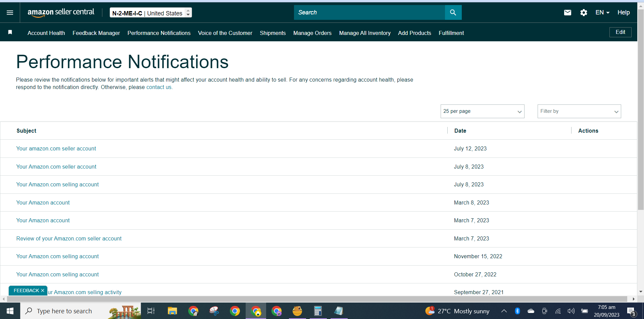Open Snipping Tool in the taskbar
The height and width of the screenshot is (319, 644).
(214, 311)
